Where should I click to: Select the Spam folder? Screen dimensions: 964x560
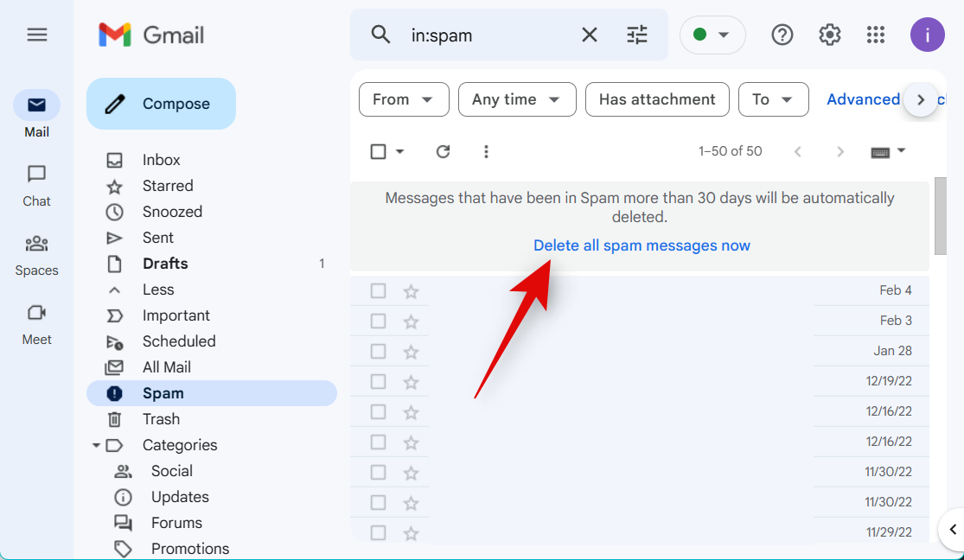[212, 393]
